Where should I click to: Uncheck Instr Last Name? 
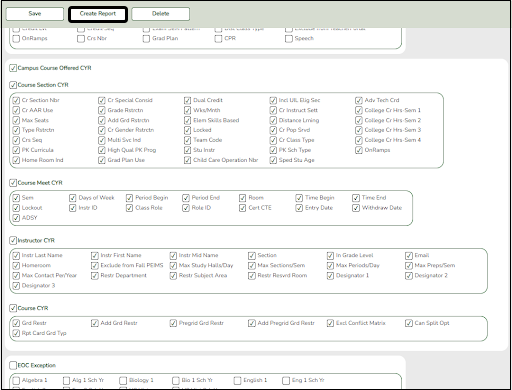tap(16, 256)
